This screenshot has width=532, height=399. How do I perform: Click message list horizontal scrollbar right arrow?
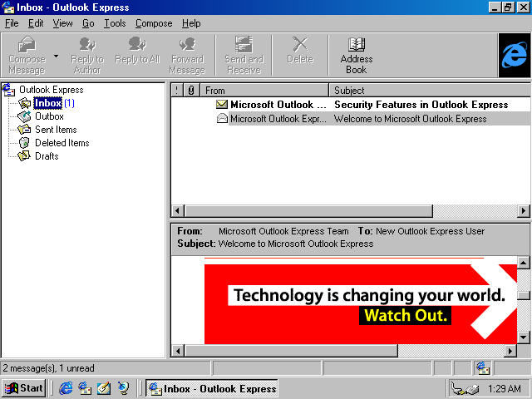524,210
